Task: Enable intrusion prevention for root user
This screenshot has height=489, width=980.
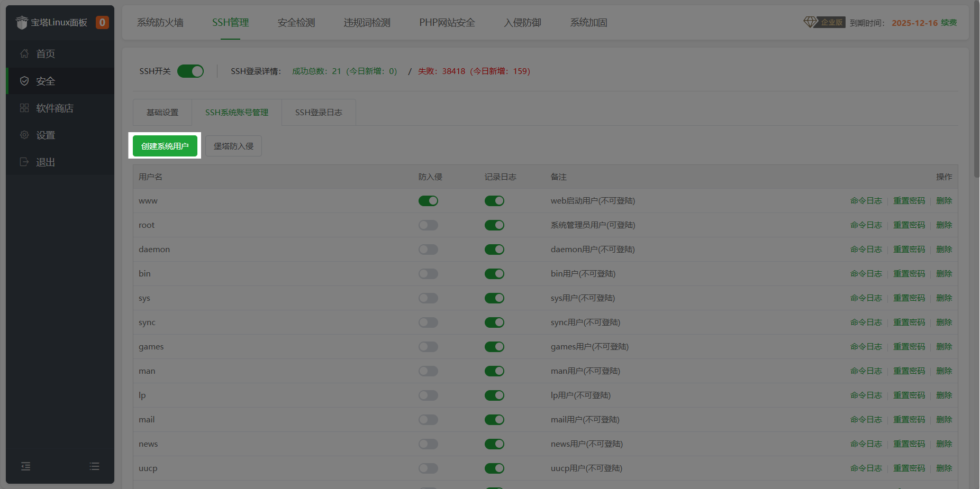Action: click(428, 225)
